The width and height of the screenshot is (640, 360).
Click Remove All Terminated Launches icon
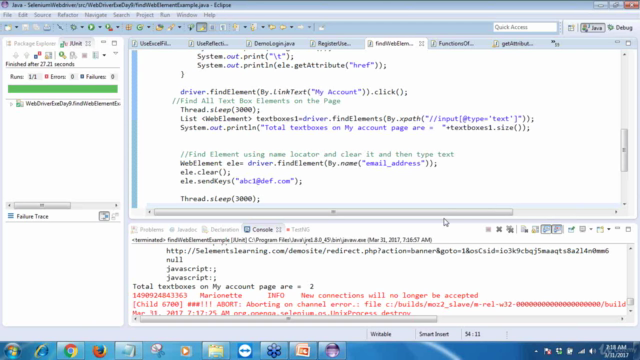[x=510, y=229]
